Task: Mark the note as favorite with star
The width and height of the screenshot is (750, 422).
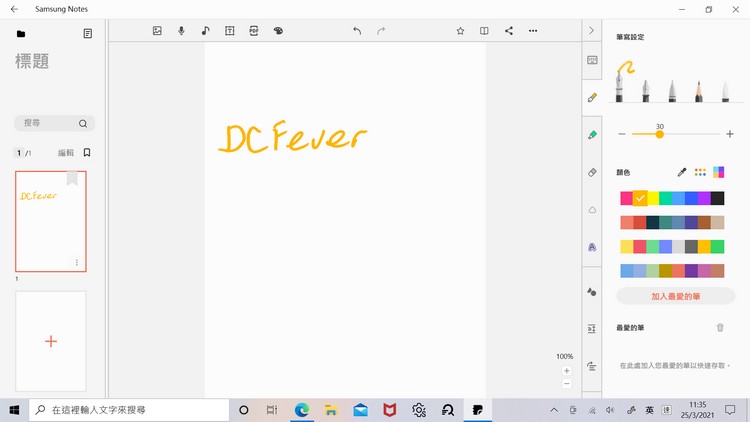Action: [460, 31]
